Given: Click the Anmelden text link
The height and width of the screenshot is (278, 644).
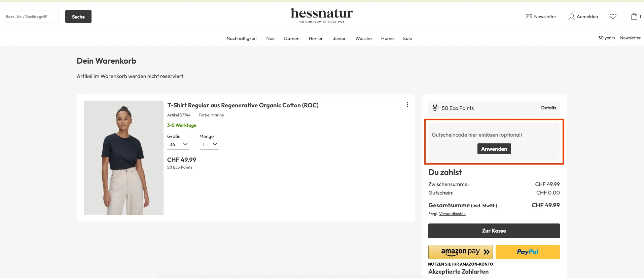Looking at the screenshot, I should point(587,16).
